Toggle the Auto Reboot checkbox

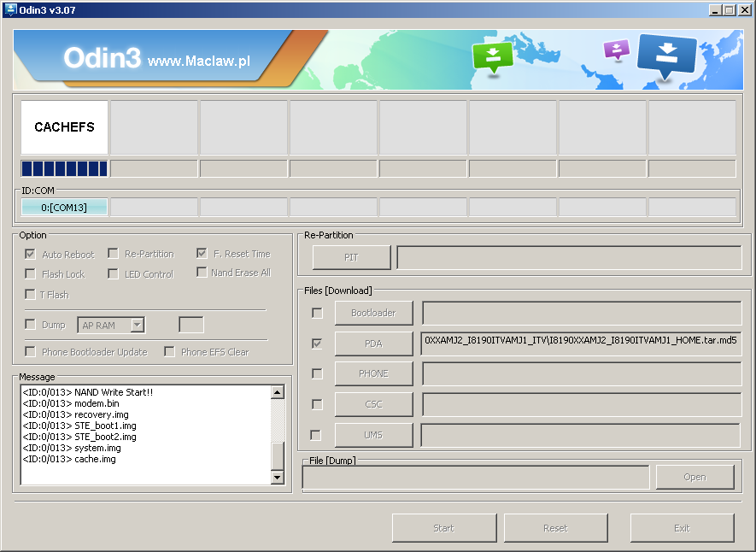pos(30,254)
